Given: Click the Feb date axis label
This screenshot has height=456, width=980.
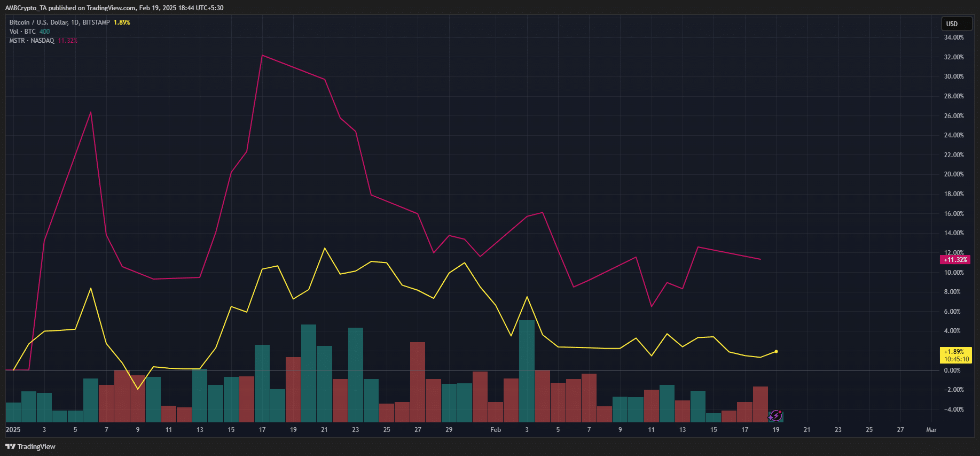Looking at the screenshot, I should coord(496,430).
